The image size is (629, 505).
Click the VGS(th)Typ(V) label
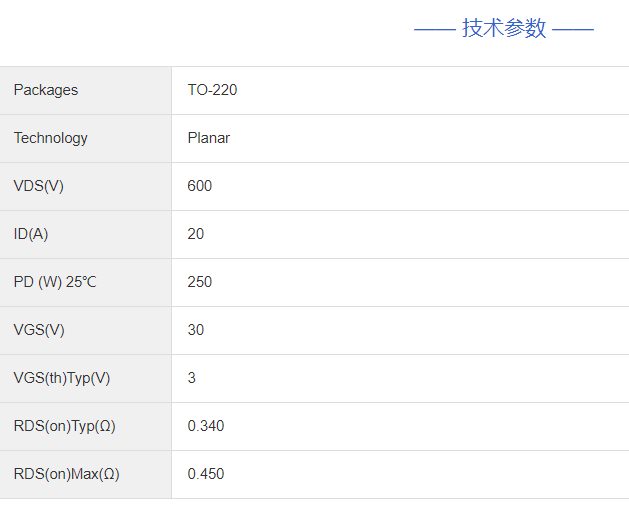(x=62, y=378)
